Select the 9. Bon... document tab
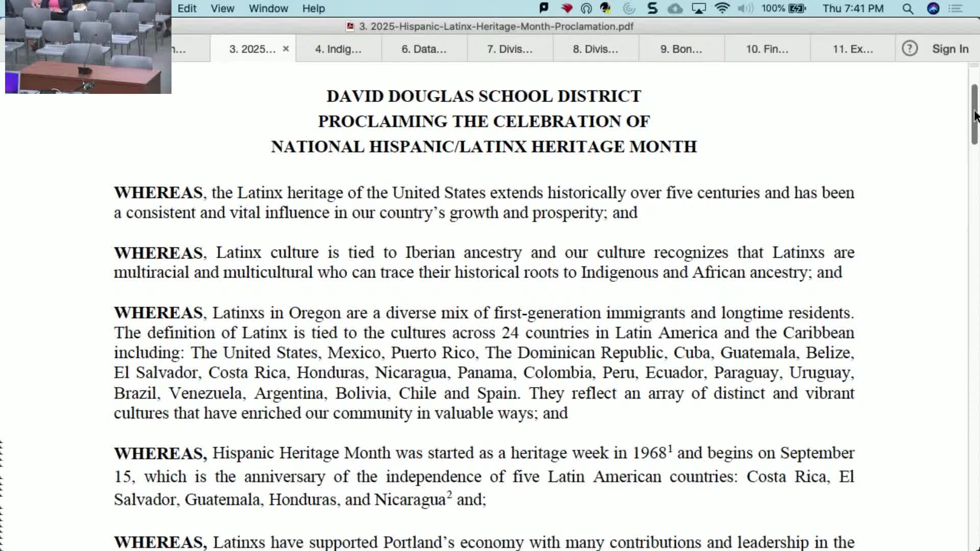 pos(681,48)
